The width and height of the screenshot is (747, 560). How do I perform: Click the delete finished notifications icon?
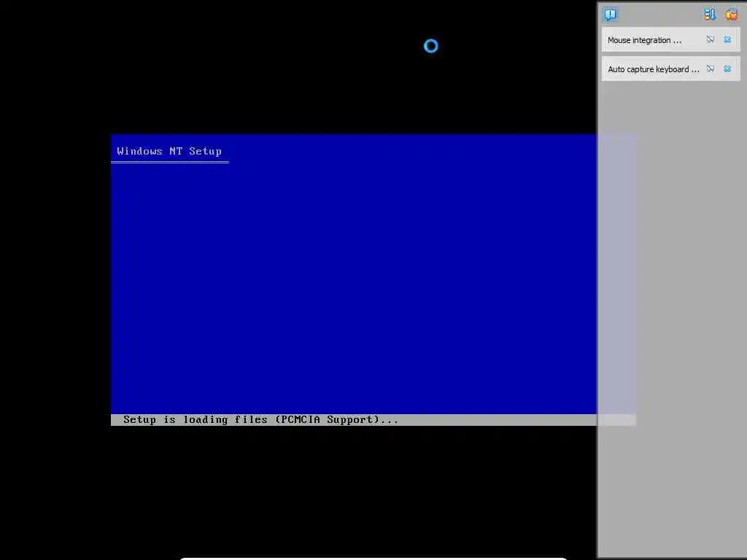point(732,15)
